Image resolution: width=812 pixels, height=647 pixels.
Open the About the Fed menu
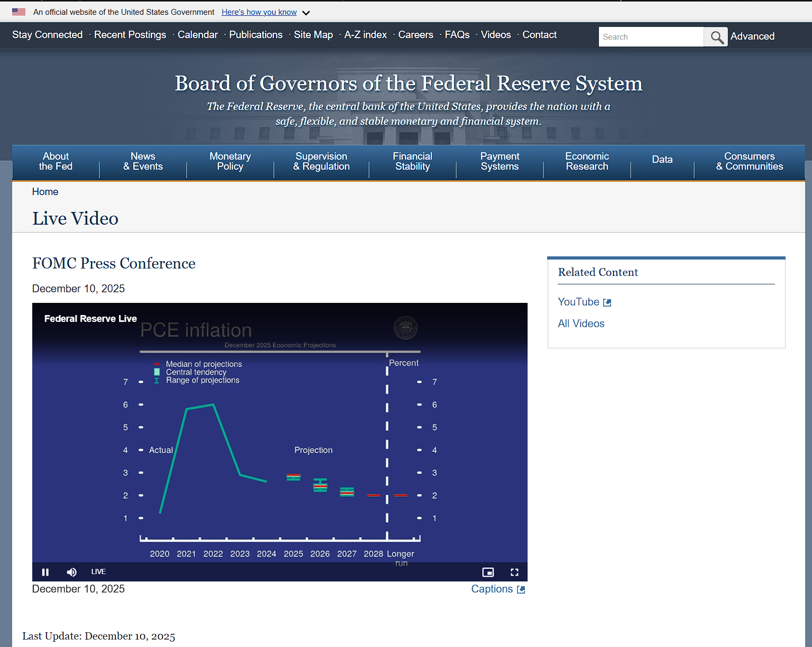56,161
